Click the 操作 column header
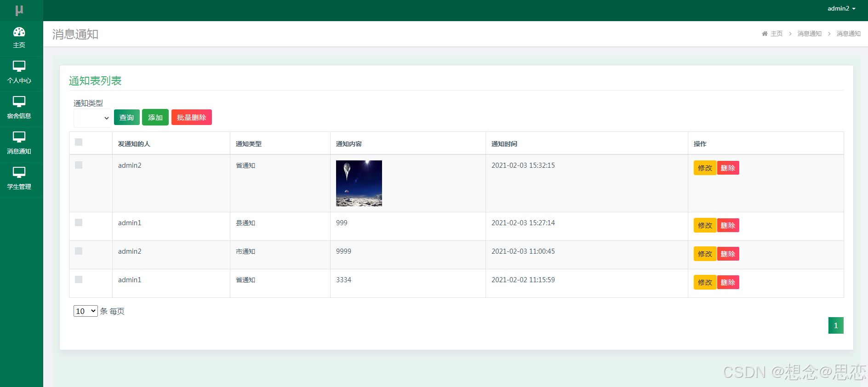Screen dimensions: 868x387 click(700, 144)
